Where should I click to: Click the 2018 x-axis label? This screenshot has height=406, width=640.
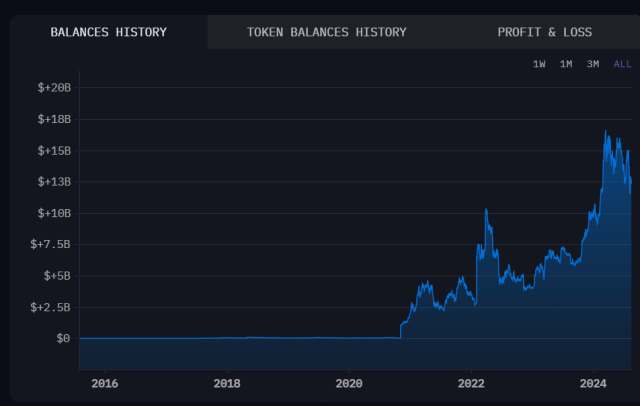[x=227, y=383]
